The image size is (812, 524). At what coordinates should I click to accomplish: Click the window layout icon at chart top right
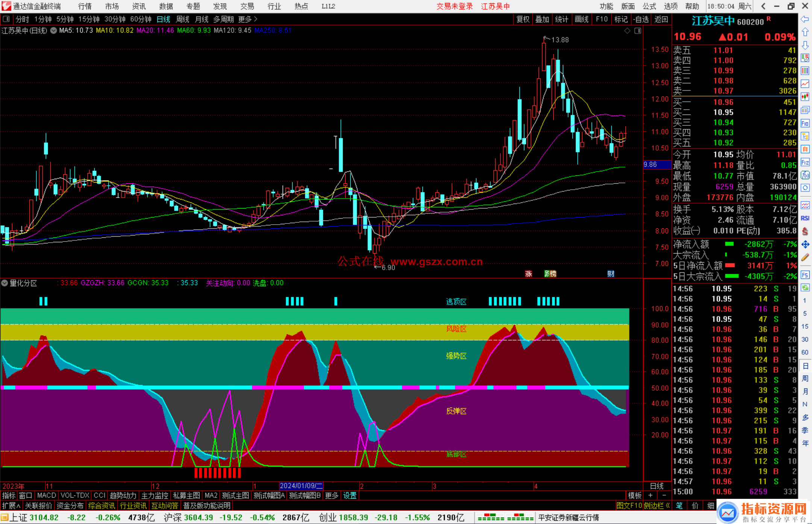[x=638, y=31]
